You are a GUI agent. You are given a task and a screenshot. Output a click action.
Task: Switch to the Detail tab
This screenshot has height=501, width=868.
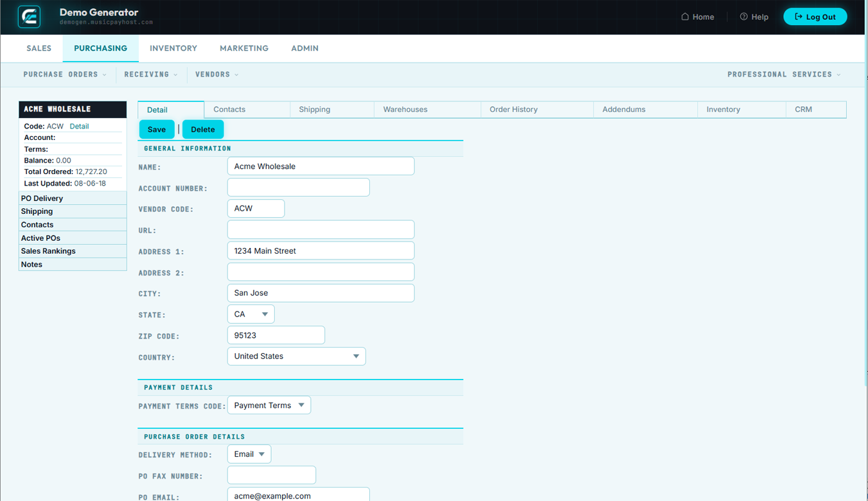[x=171, y=110]
